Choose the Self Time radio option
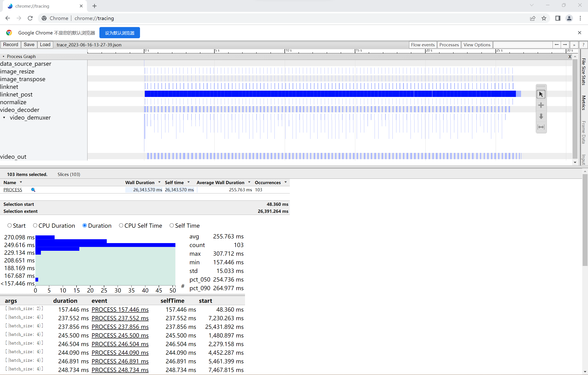This screenshot has width=588, height=375. click(x=172, y=225)
